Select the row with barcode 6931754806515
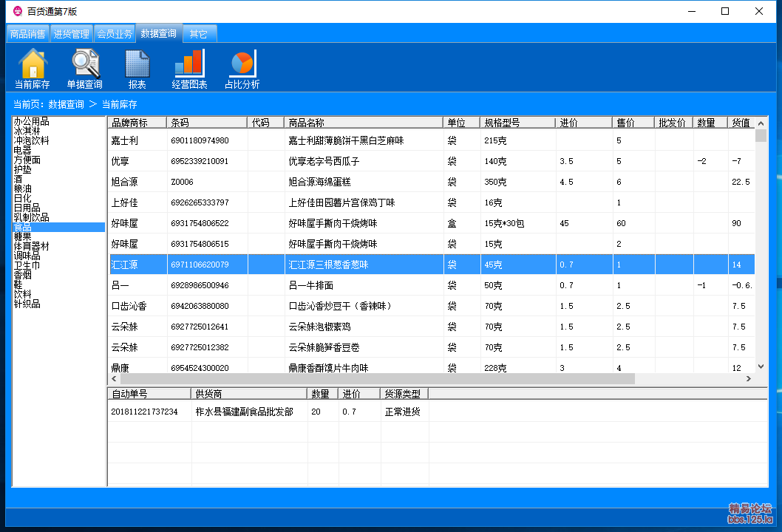Viewport: 782px width, 532px height. click(x=432, y=244)
